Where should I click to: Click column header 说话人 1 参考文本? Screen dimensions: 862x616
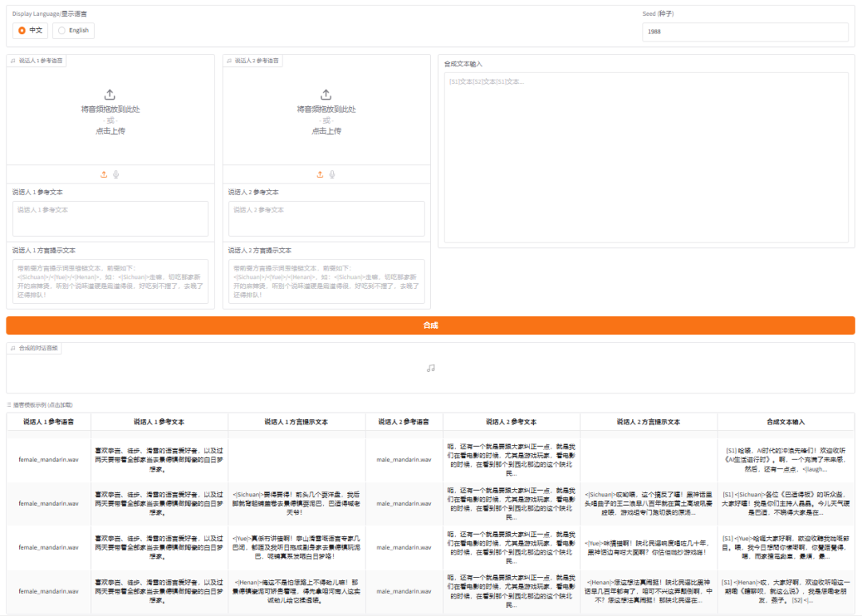click(159, 422)
